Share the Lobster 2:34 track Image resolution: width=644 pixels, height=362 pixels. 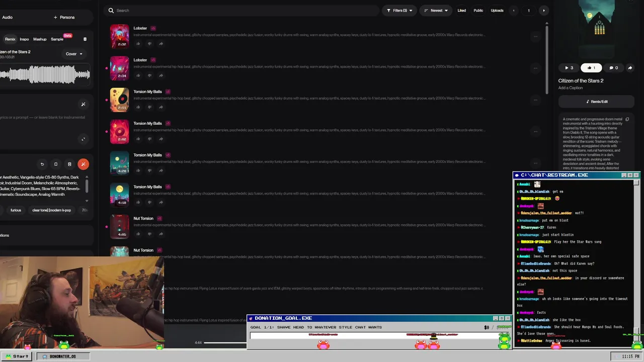pyautogui.click(x=161, y=75)
